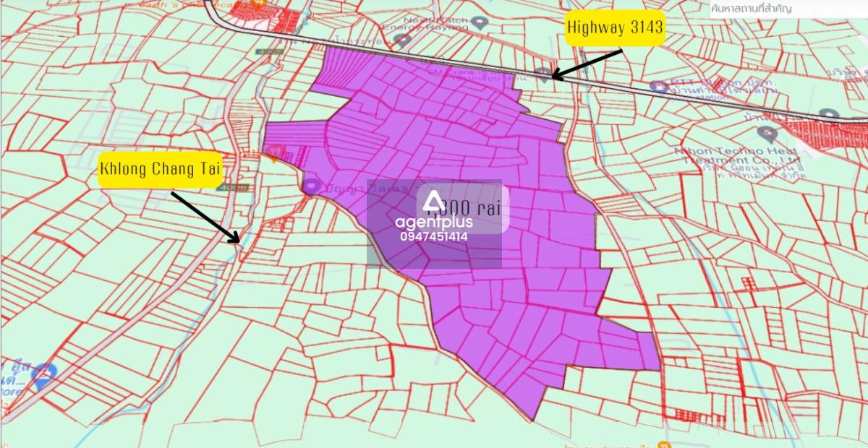Click the orange marker at bottom map edge
This screenshot has width=868, height=448.
[660, 444]
